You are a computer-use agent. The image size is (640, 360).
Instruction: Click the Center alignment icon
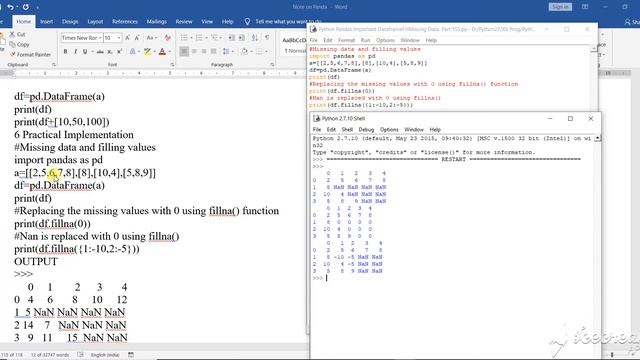(194, 51)
